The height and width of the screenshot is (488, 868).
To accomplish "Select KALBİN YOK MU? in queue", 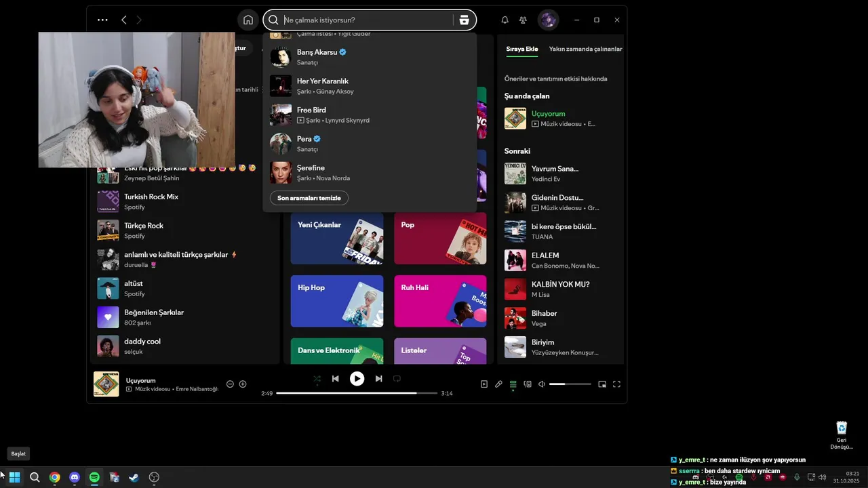I will [561, 289].
